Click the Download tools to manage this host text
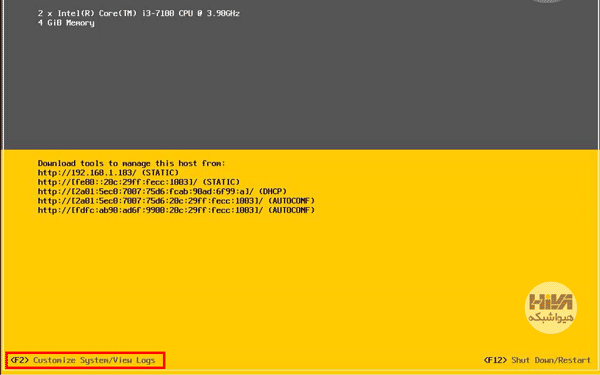The image size is (600, 375). click(x=132, y=163)
